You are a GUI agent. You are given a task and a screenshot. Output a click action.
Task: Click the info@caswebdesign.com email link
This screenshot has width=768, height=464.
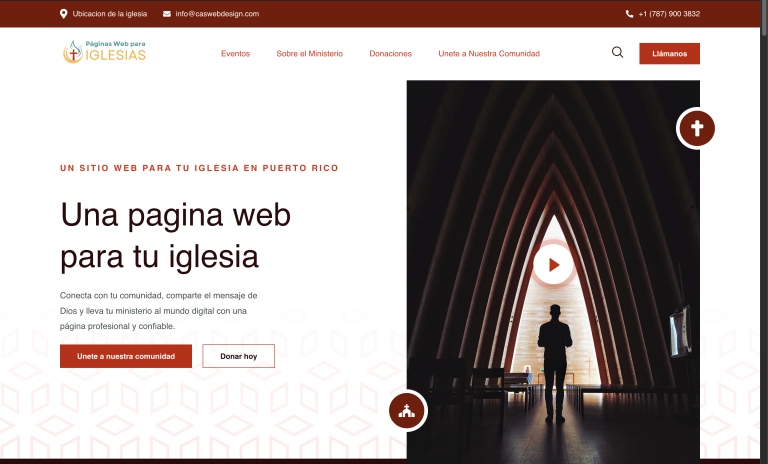217,14
